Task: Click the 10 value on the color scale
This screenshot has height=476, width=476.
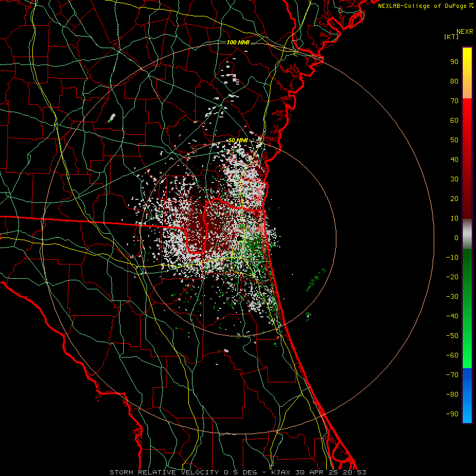Action: pyautogui.click(x=454, y=218)
